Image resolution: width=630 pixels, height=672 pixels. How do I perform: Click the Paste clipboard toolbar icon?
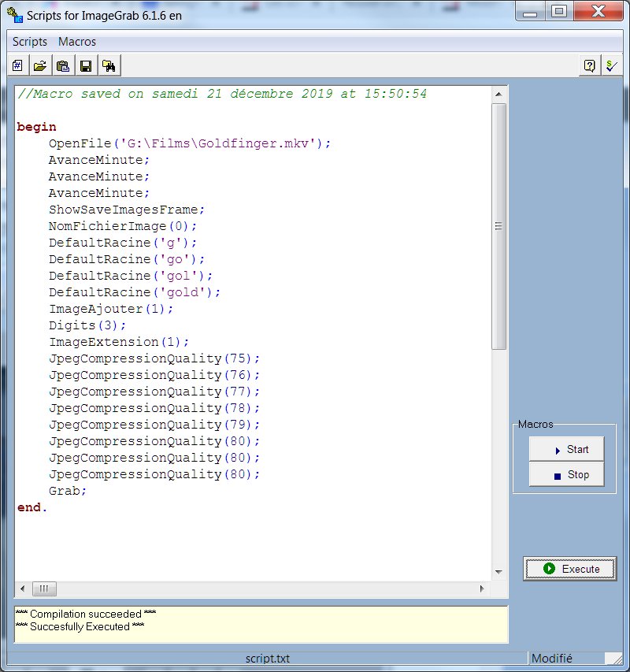(x=63, y=66)
